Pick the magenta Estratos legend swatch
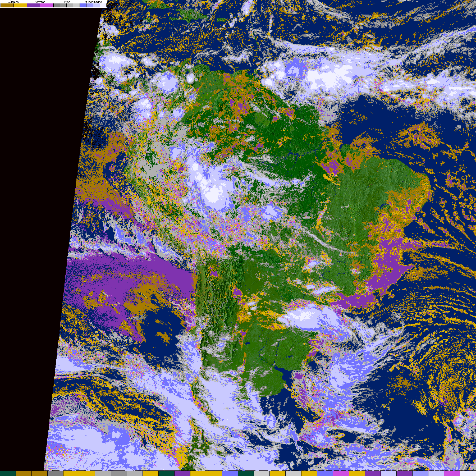The width and height of the screenshot is (476, 476). pos(47,5)
